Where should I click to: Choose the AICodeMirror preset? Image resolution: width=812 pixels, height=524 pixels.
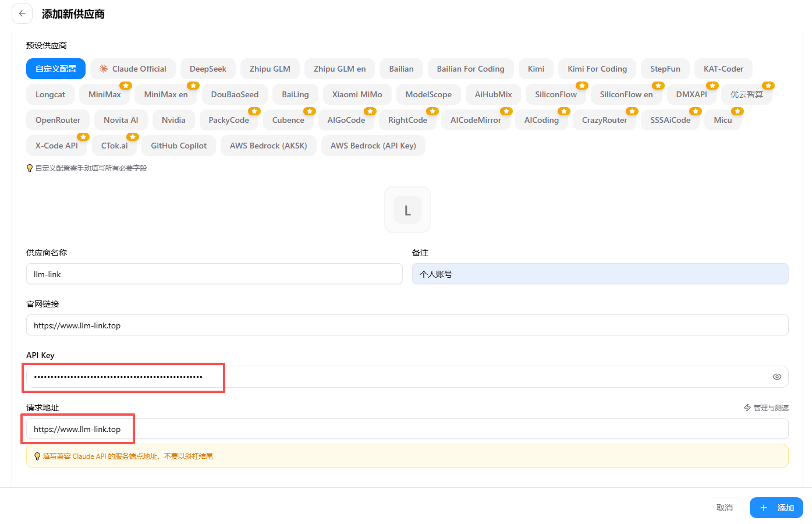point(476,120)
